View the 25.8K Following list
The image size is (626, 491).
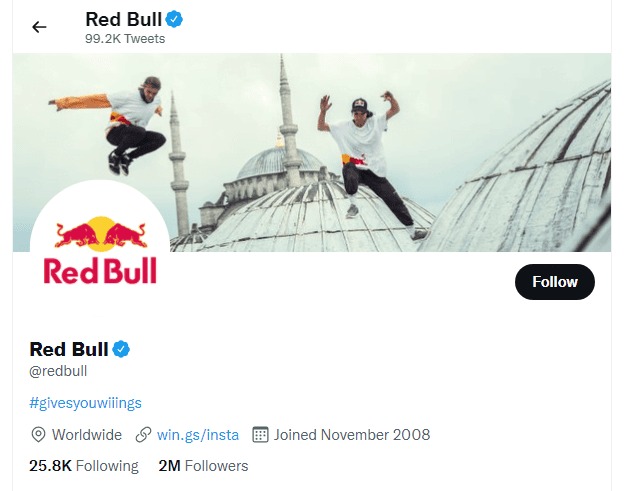[84, 466]
